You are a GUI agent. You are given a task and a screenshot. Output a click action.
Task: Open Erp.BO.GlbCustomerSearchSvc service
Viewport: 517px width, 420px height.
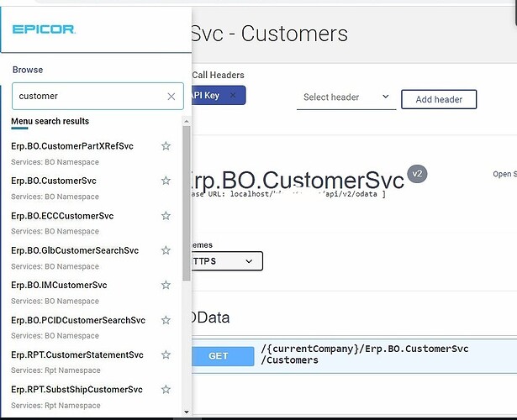(75, 250)
